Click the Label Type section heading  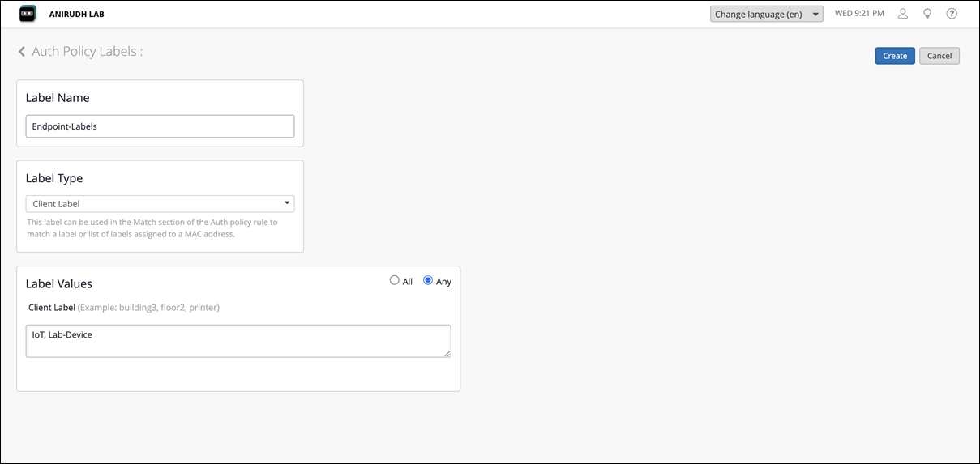tap(54, 178)
